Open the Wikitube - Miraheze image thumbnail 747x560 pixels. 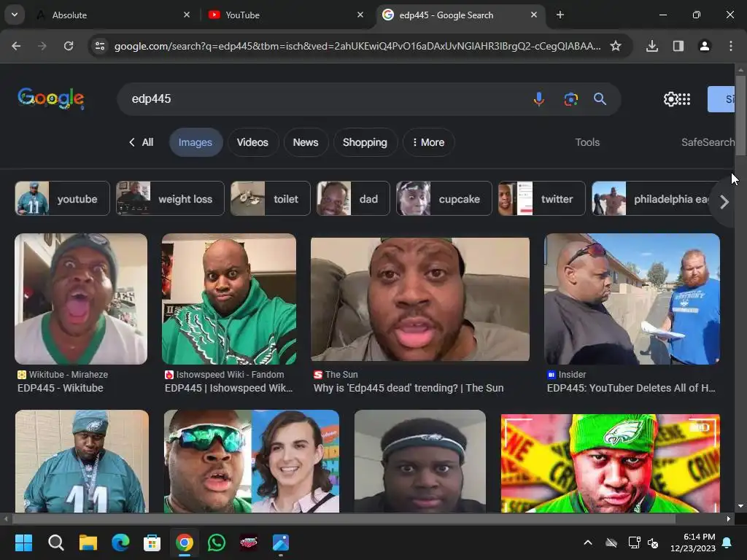click(x=81, y=298)
